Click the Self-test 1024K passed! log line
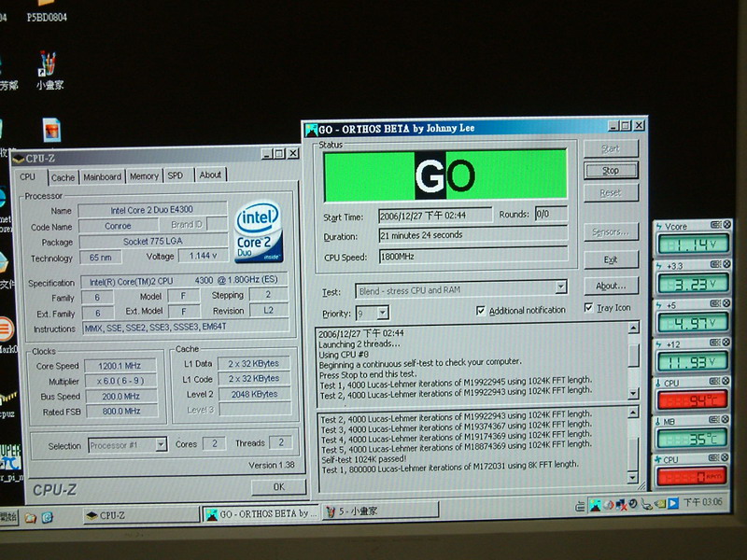Viewport: 747px width, 560px height. click(x=364, y=459)
